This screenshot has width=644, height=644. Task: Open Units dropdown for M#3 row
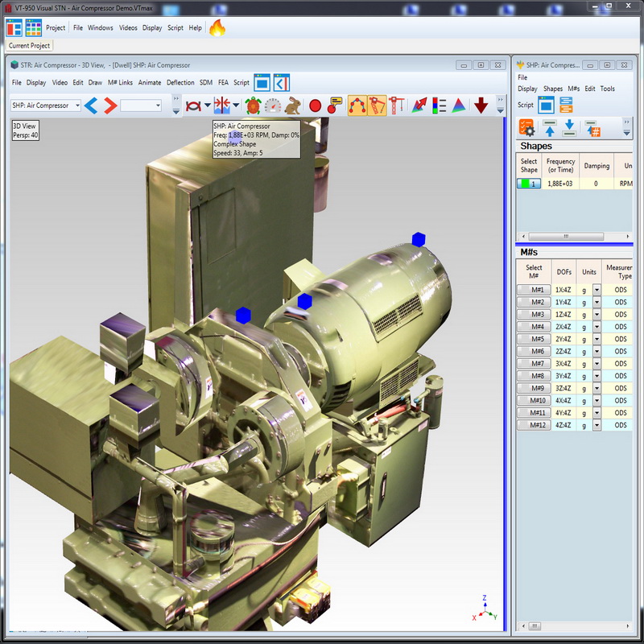pyautogui.click(x=597, y=315)
